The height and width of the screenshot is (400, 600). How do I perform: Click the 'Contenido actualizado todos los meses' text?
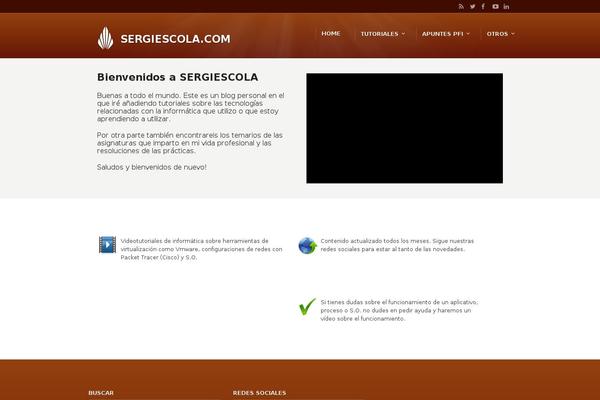coord(397,245)
